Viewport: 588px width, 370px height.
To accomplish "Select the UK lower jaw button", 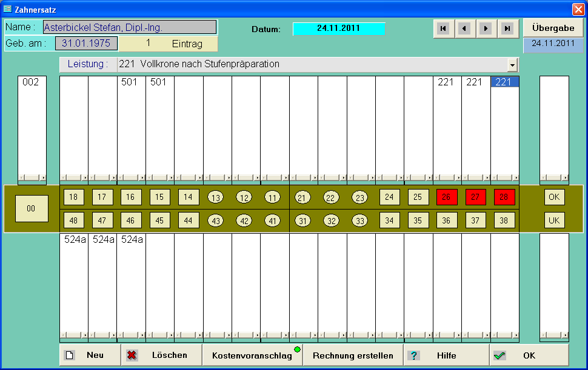I will click(554, 220).
